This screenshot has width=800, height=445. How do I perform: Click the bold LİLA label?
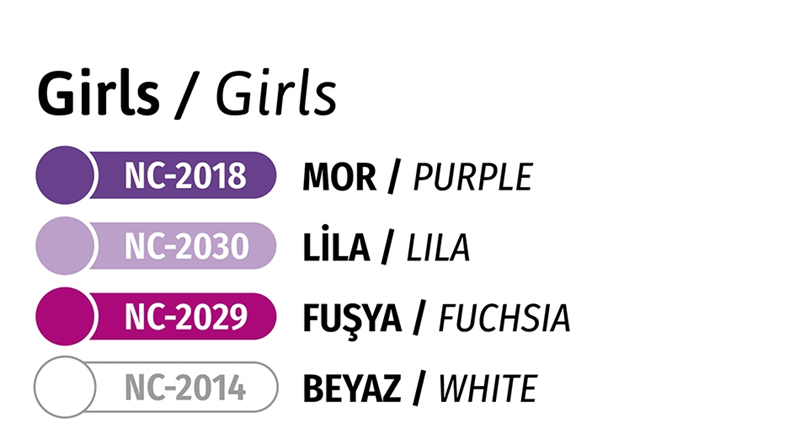pos(336,247)
